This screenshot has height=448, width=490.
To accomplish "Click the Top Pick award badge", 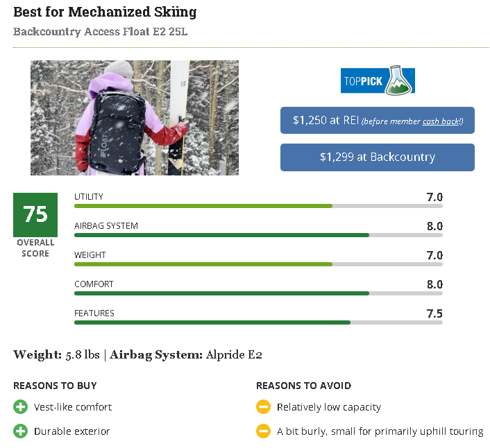I will [x=378, y=80].
